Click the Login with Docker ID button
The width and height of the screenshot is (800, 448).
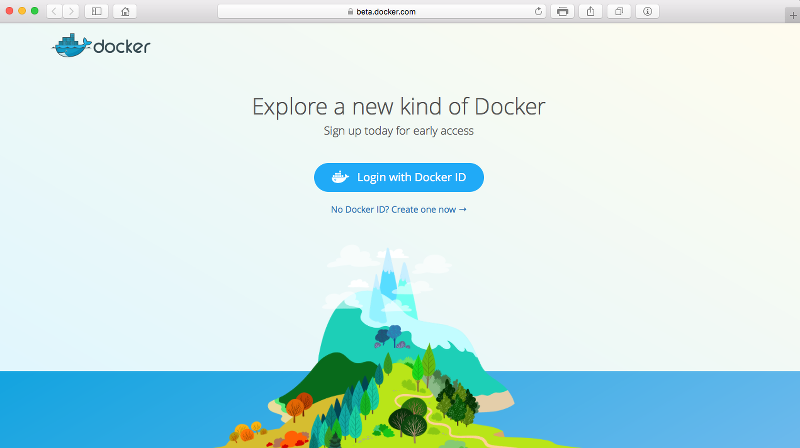pyautogui.click(x=399, y=178)
